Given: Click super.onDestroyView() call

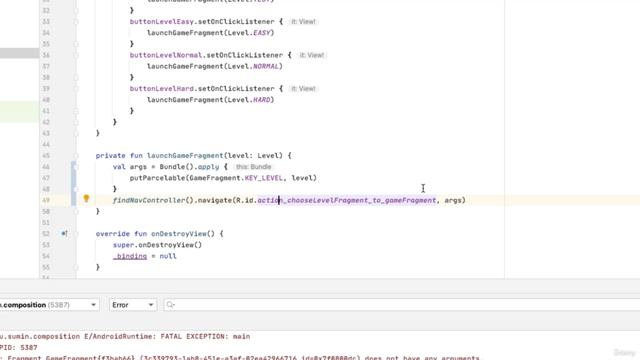Looking at the screenshot, I should [x=158, y=245].
